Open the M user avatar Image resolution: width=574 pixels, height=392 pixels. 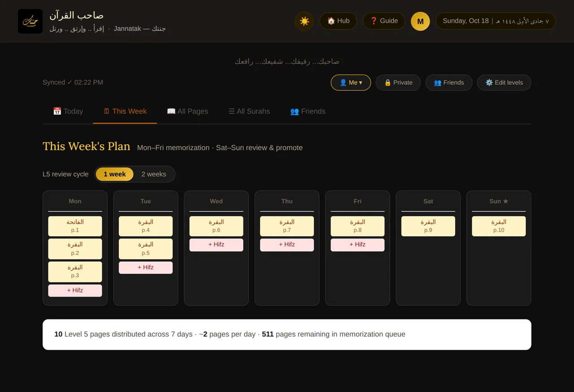tap(420, 21)
